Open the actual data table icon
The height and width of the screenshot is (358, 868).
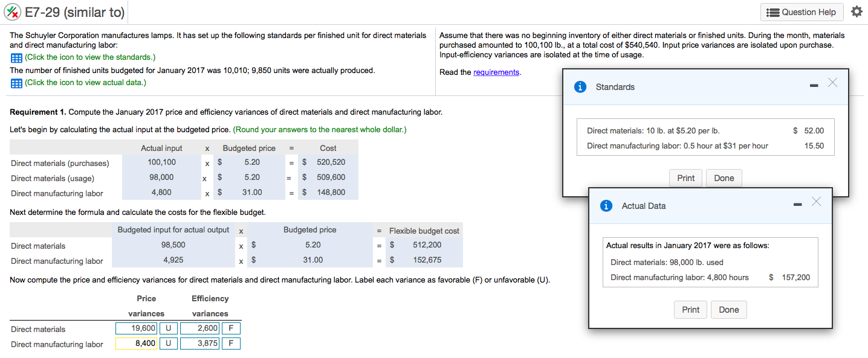(16, 83)
